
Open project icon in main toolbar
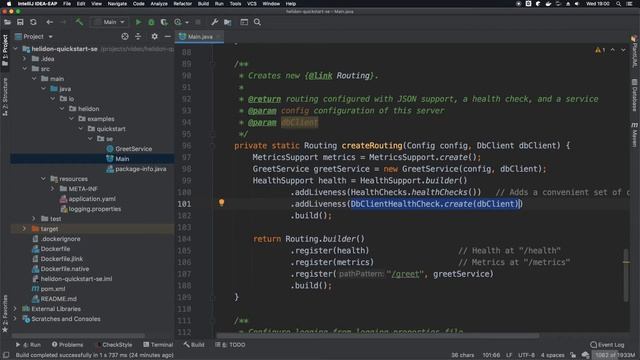coord(7,22)
